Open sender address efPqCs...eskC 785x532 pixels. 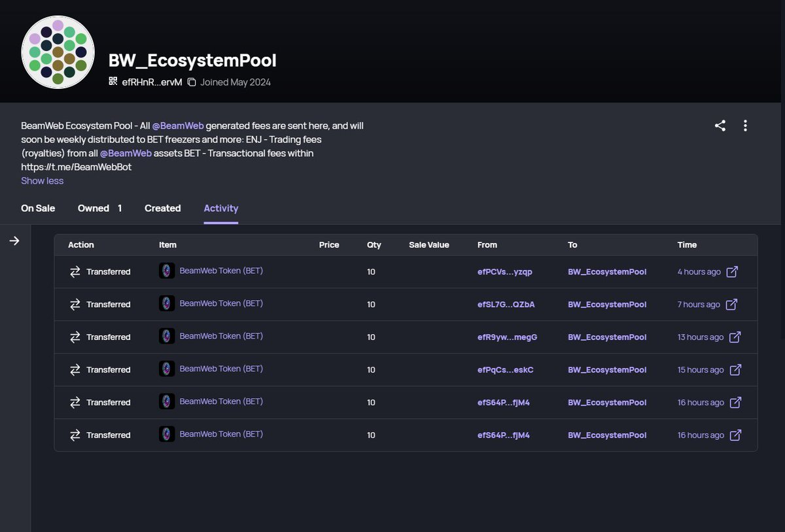(506, 369)
